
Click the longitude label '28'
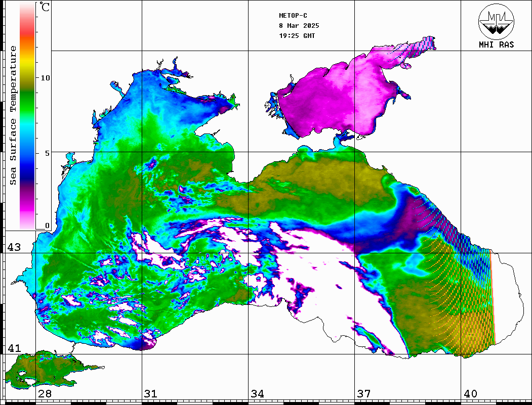pyautogui.click(x=45, y=394)
